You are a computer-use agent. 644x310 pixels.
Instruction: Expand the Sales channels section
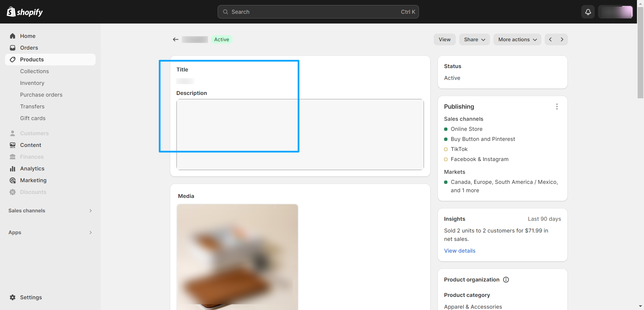[50, 211]
